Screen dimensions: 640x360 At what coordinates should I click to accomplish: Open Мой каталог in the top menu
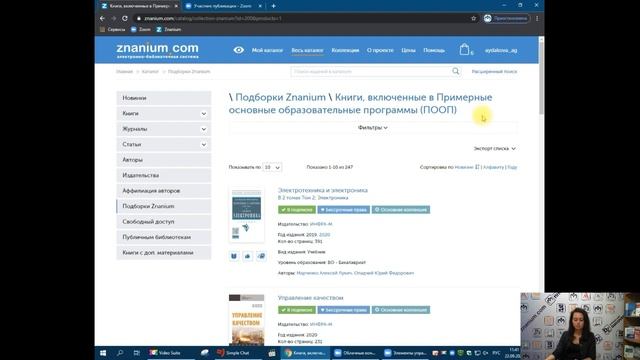pos(267,50)
